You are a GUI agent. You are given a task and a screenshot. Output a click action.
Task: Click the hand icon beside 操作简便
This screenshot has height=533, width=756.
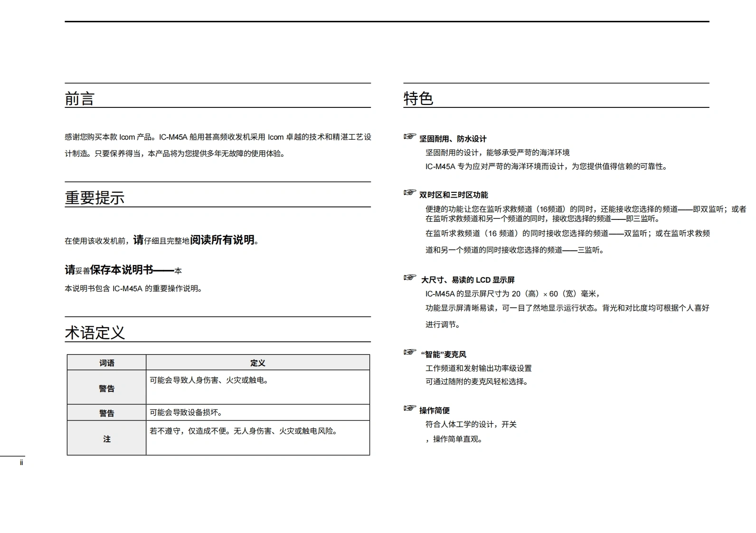pyautogui.click(x=409, y=408)
